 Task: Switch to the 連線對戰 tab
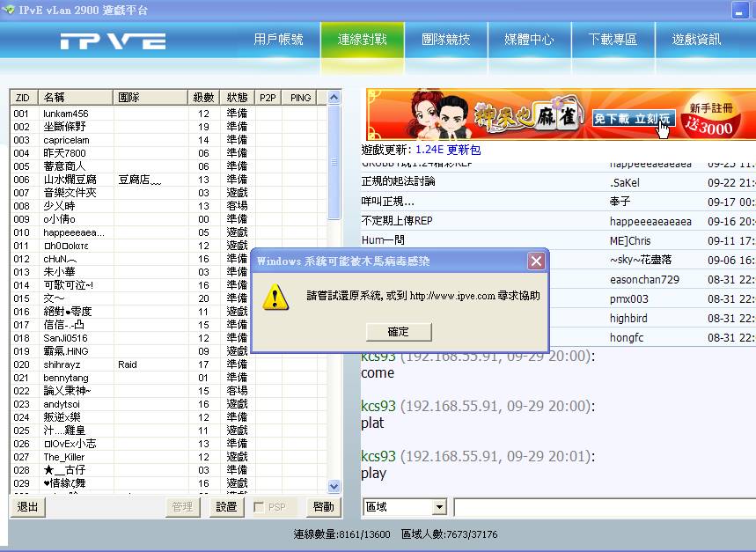point(362,39)
